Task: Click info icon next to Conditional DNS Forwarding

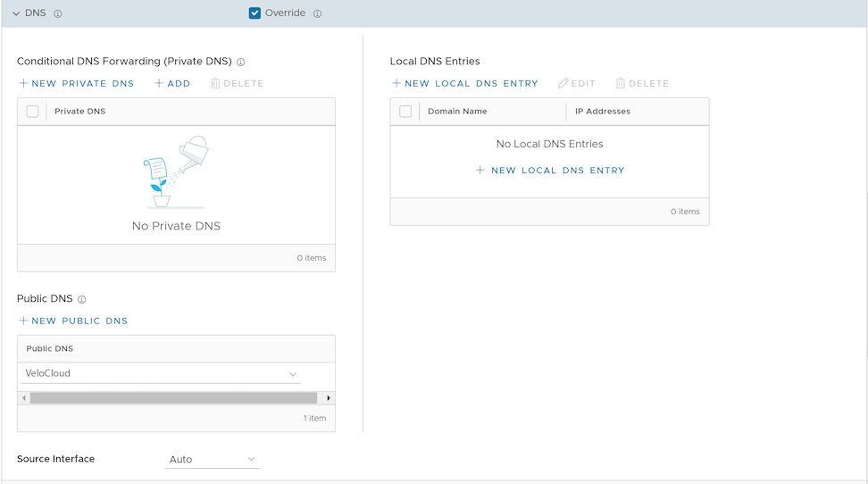Action: tap(241, 63)
